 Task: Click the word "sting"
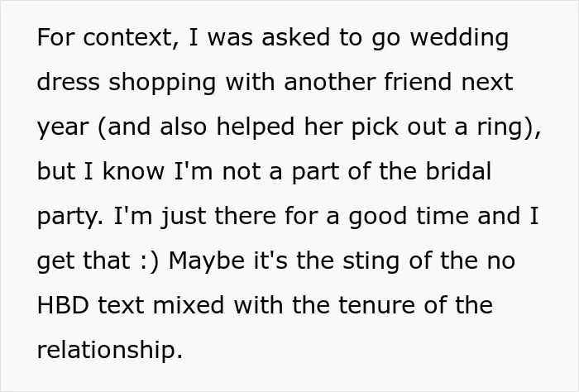[x=371, y=261]
